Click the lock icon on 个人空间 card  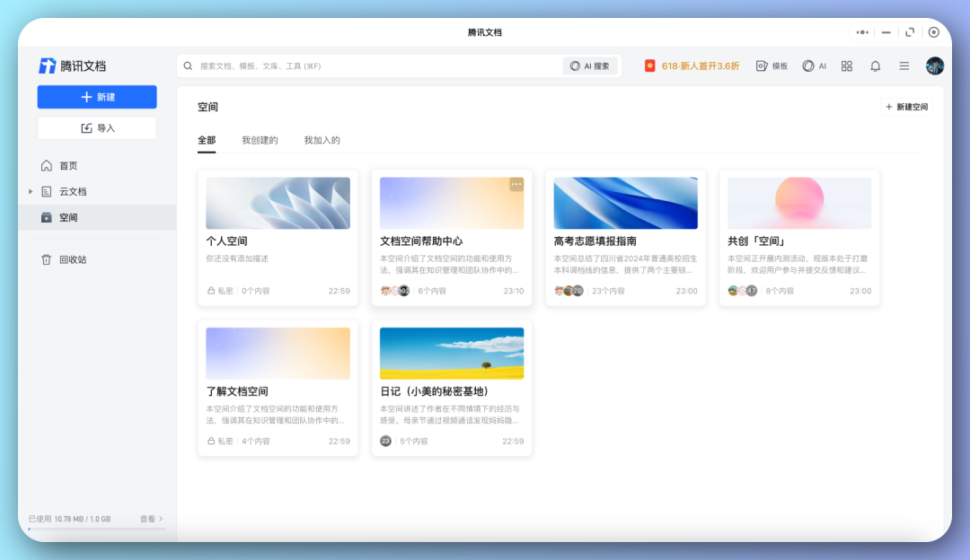point(211,291)
